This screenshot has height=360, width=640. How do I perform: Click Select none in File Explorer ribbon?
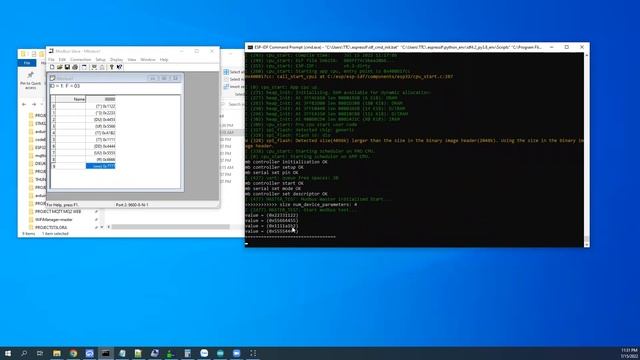(x=234, y=79)
